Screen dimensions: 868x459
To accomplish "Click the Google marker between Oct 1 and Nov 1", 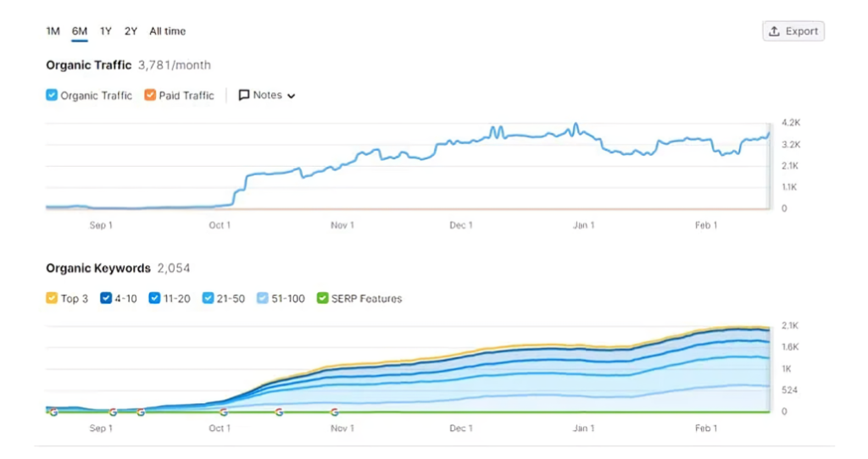I will (279, 412).
